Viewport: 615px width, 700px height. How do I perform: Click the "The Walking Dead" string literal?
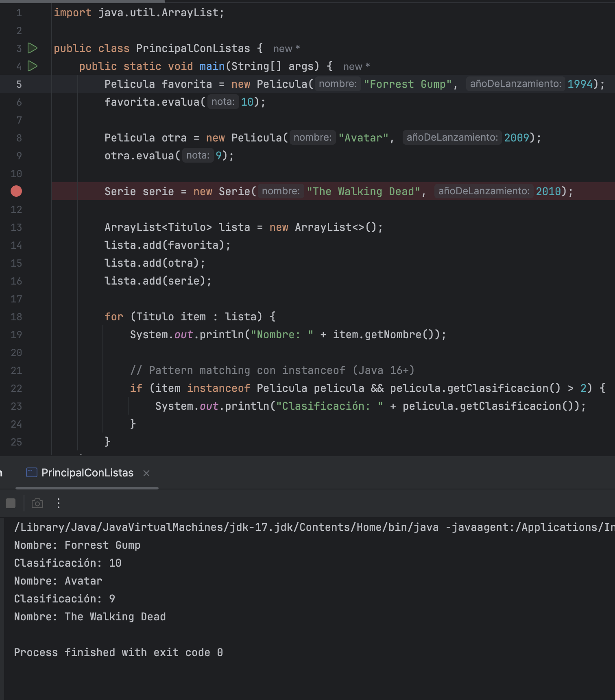364,191
